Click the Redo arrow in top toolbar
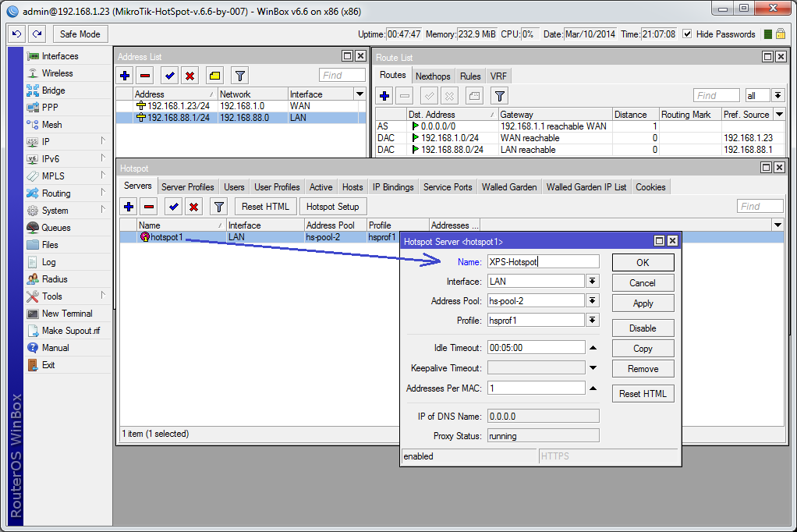Viewport: 797px width, 532px height. coord(37,34)
